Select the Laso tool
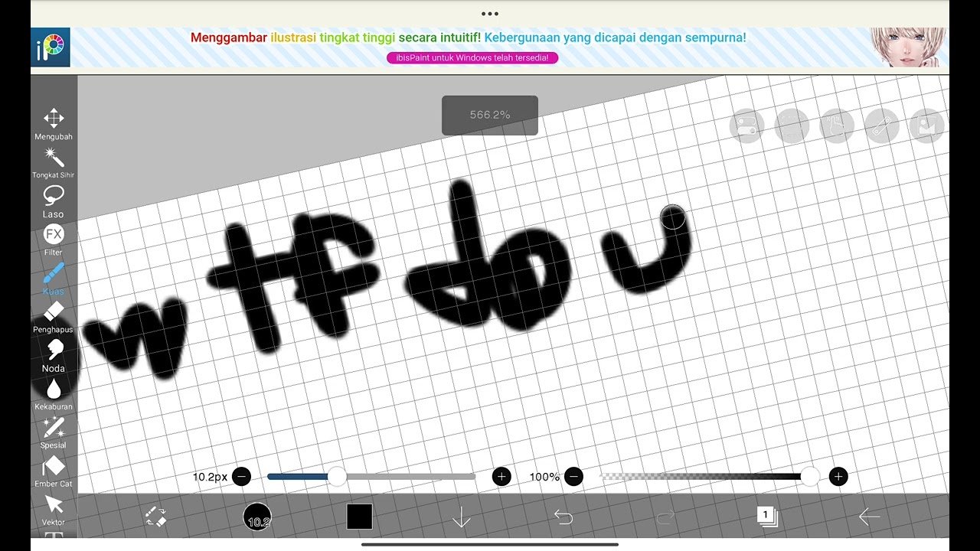Viewport: 980px width, 551px height. [54, 202]
